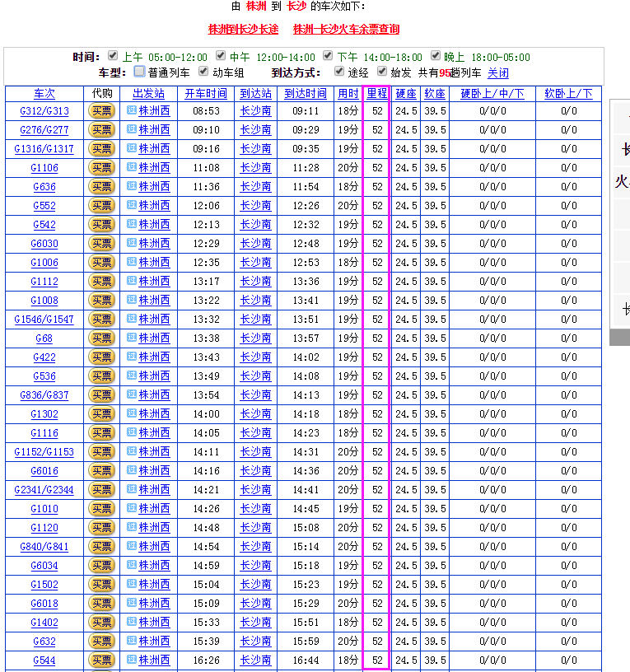The width and height of the screenshot is (630, 672).
Task: Open train G1316/G1317 details
Action: (x=44, y=149)
